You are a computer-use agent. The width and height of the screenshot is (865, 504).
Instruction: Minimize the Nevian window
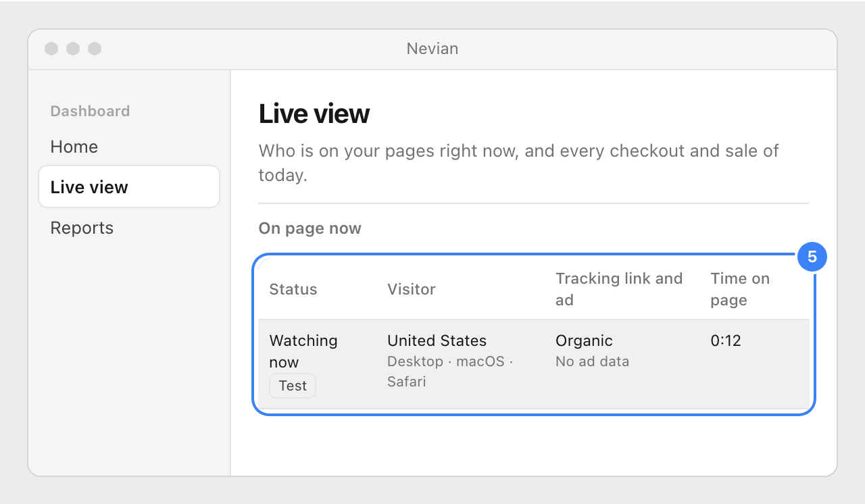[73, 49]
